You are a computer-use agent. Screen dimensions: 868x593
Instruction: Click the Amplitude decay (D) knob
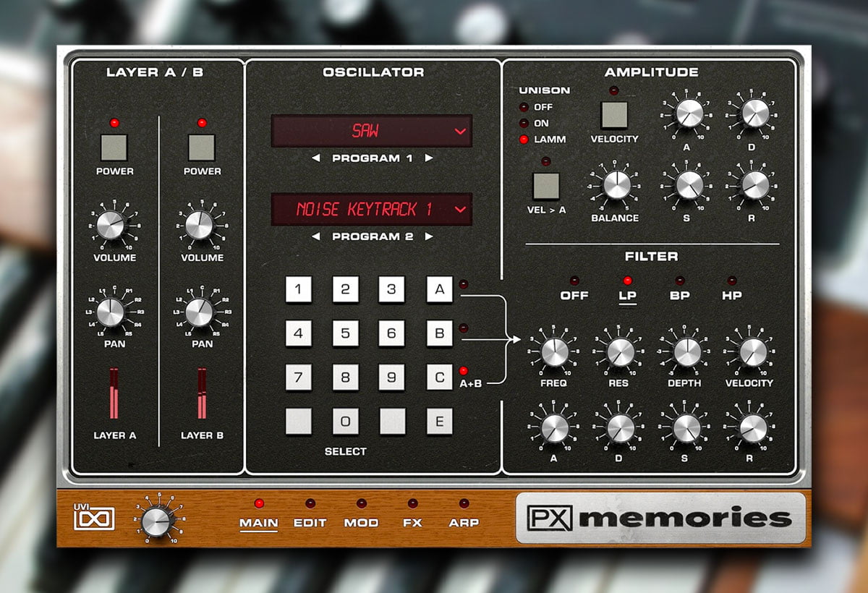(x=756, y=114)
